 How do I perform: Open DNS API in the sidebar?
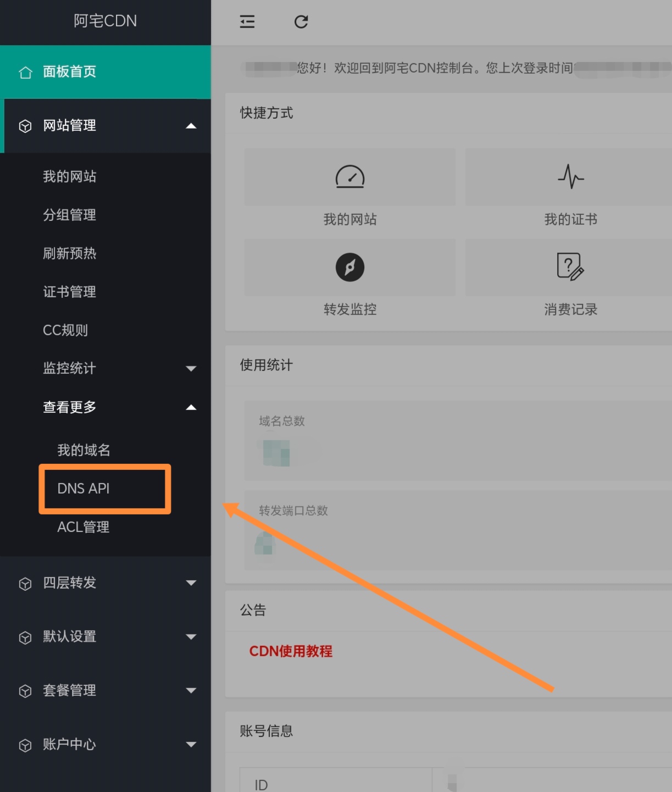coord(84,489)
